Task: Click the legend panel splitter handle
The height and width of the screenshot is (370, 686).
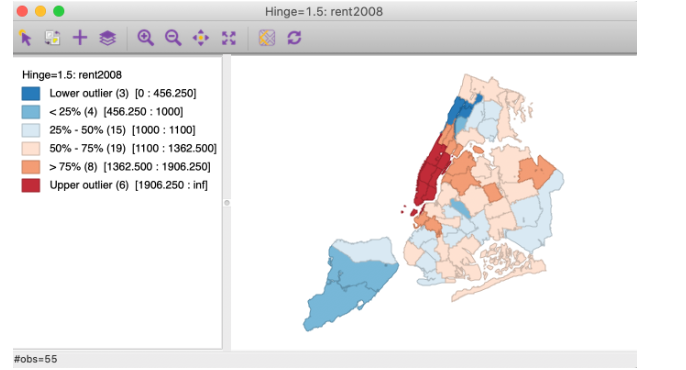Action: tap(227, 202)
